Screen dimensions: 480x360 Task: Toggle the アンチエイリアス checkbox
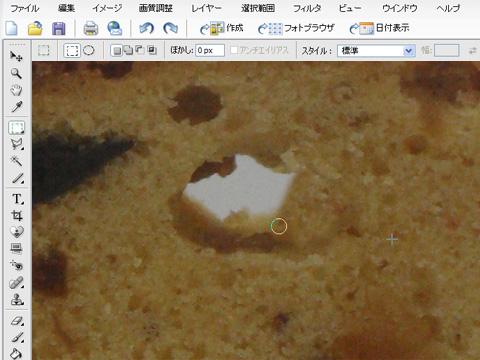point(234,50)
